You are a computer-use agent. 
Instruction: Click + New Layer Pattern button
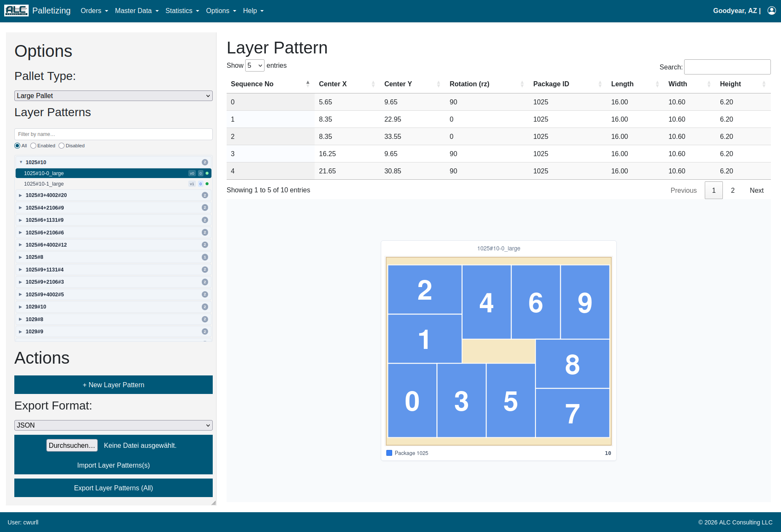pyautogui.click(x=113, y=385)
